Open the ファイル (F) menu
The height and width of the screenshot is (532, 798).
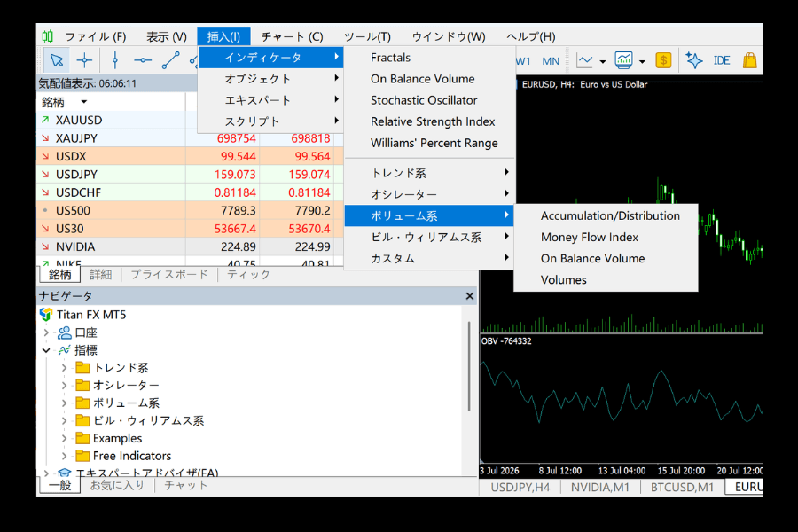point(96,36)
